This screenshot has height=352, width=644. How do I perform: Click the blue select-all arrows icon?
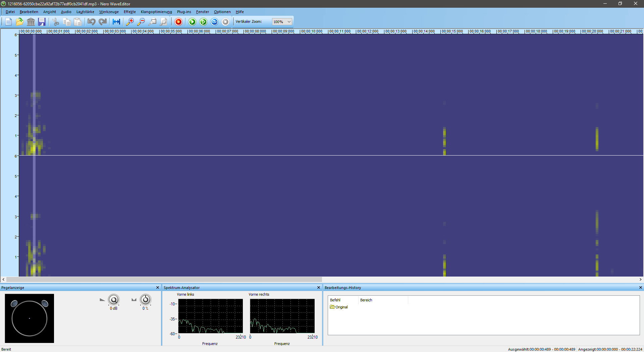tap(116, 22)
